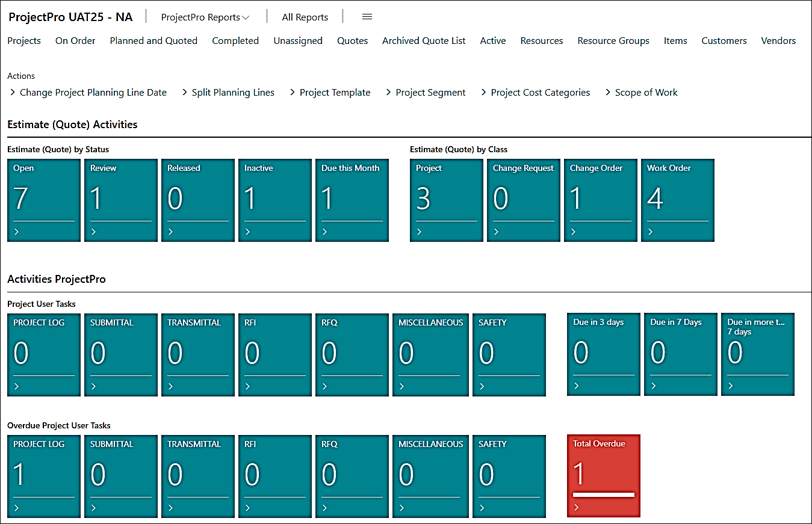Open overdue MISCELLANEOUS tile

click(x=430, y=476)
